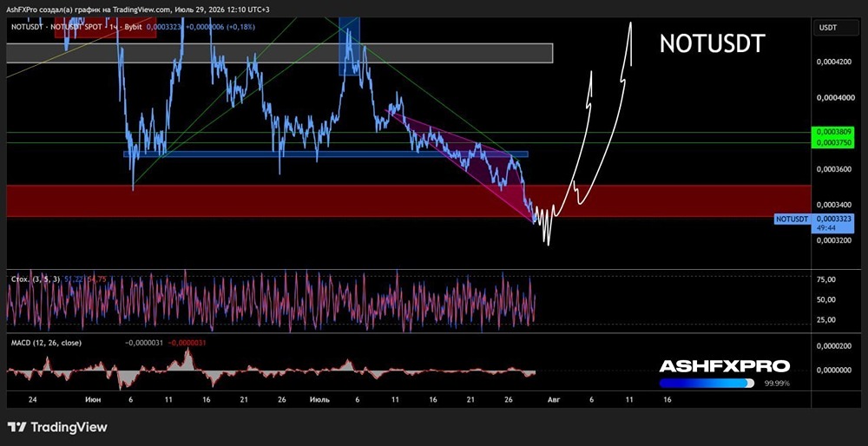Click the Июль label on time axis
This screenshot has height=446, width=868.
(319, 399)
